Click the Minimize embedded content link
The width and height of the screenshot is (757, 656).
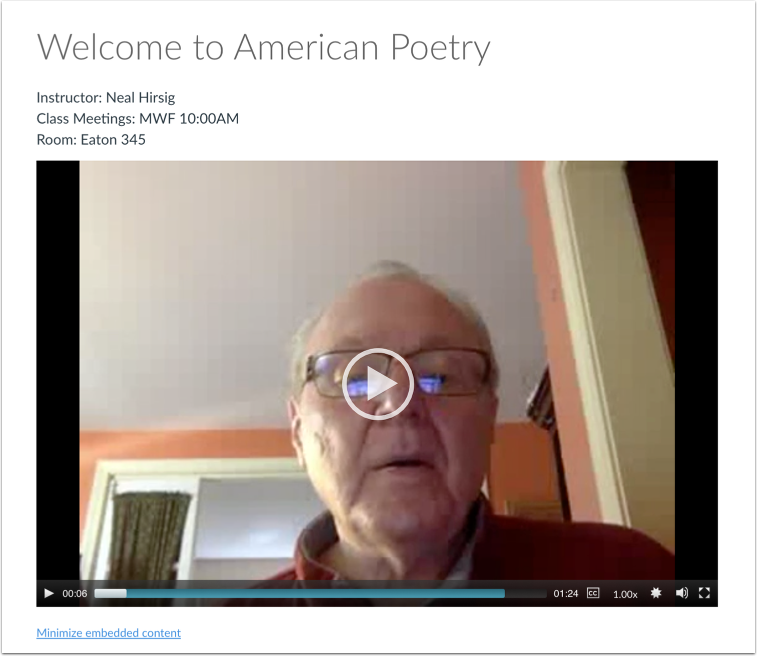point(109,633)
